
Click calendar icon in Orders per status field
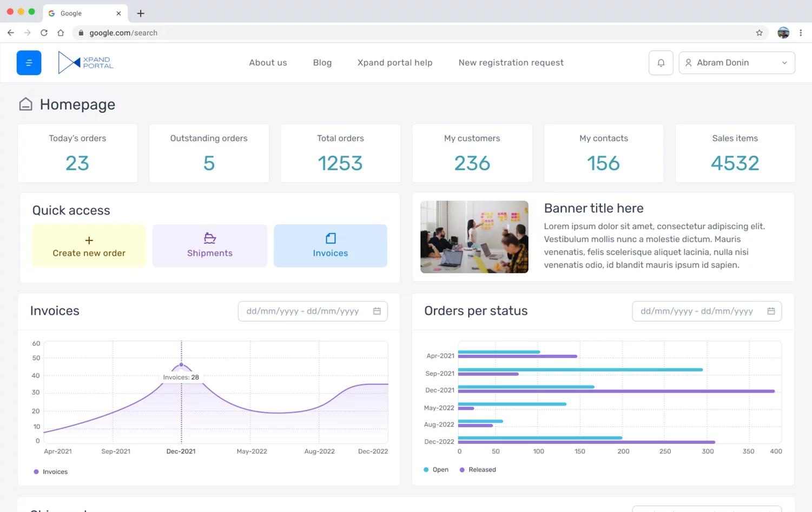tap(770, 311)
